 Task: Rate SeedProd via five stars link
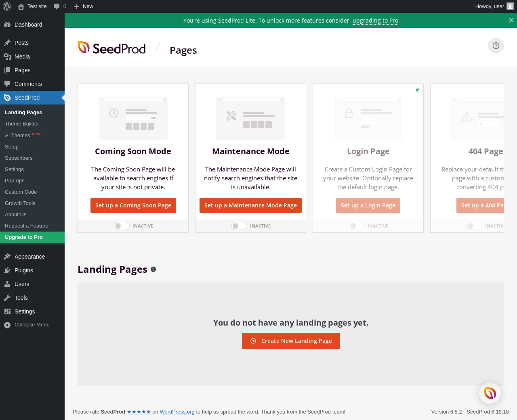[139, 412]
